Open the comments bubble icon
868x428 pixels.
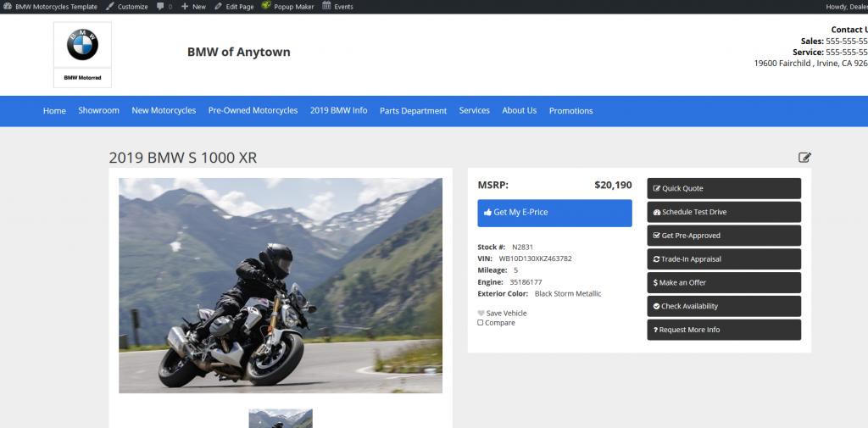click(160, 7)
